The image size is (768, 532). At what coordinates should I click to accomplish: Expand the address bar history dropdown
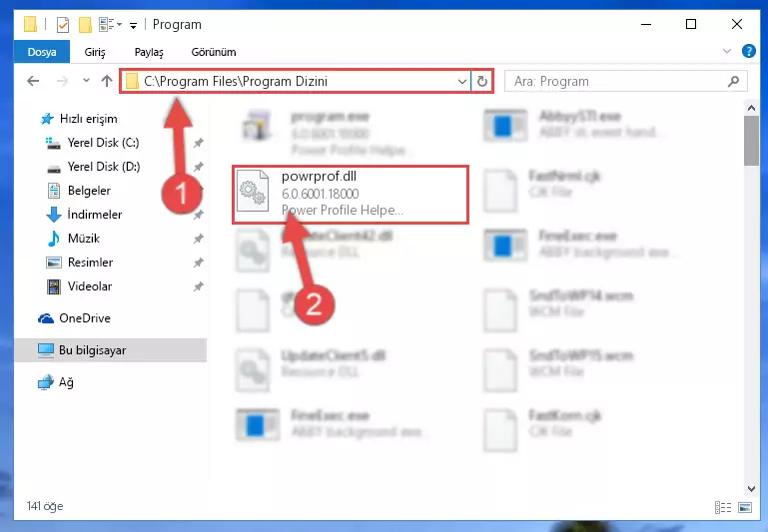click(461, 81)
